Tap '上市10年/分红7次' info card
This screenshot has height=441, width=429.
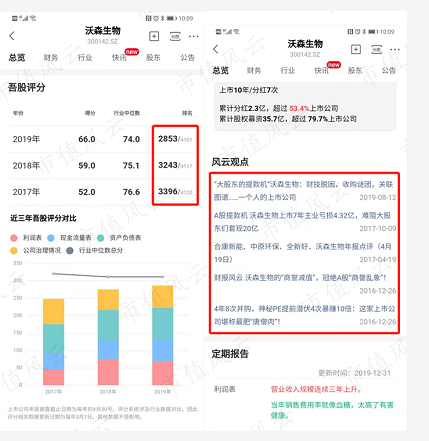(305, 106)
